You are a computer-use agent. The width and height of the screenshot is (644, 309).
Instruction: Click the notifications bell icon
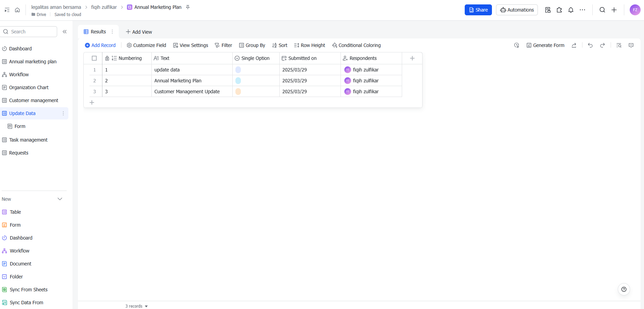(x=571, y=10)
